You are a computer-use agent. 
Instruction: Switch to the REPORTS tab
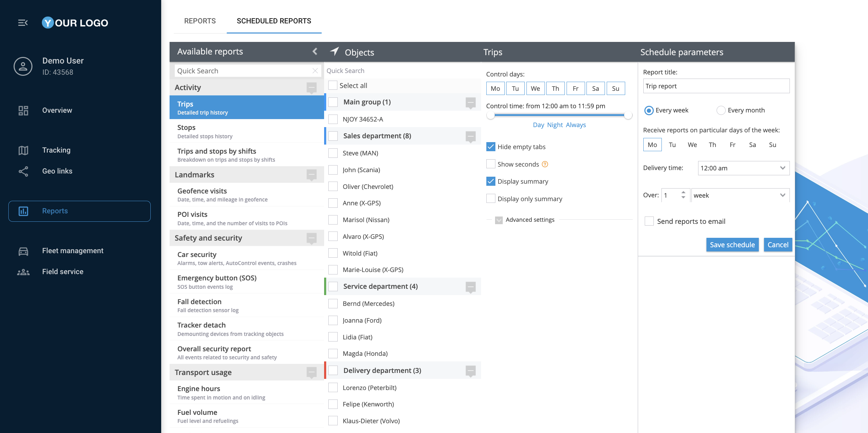[200, 21]
